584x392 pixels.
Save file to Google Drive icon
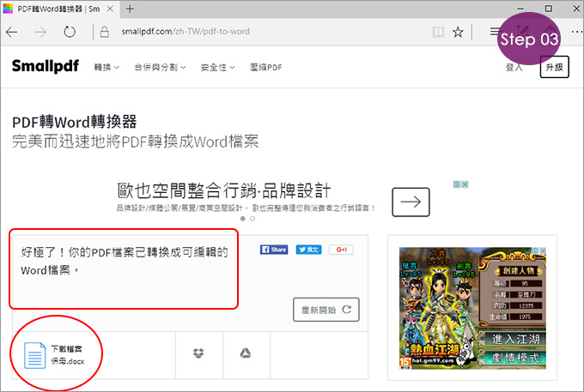click(245, 353)
